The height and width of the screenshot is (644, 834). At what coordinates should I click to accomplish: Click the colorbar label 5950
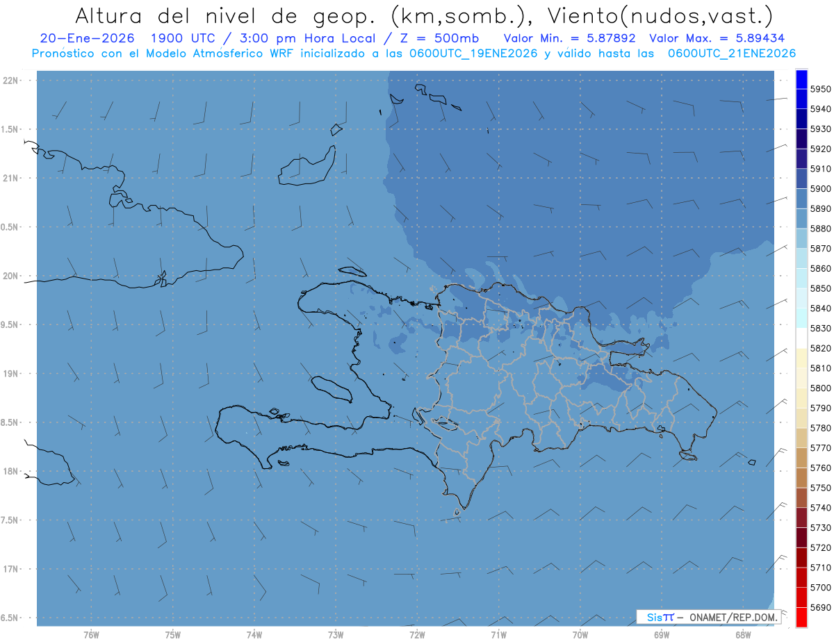pyautogui.click(x=821, y=89)
